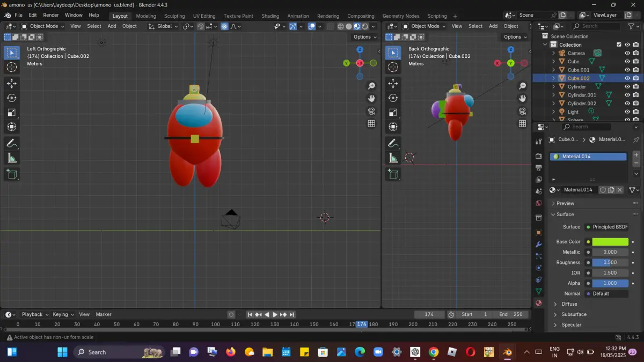Select the Transform tool in left viewport
644x362 pixels.
[12, 127]
